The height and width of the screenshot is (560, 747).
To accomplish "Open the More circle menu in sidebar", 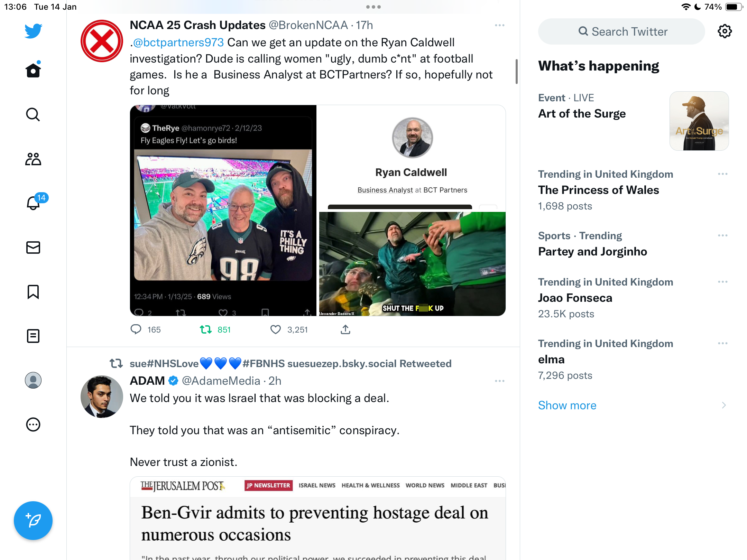I will [x=33, y=424].
